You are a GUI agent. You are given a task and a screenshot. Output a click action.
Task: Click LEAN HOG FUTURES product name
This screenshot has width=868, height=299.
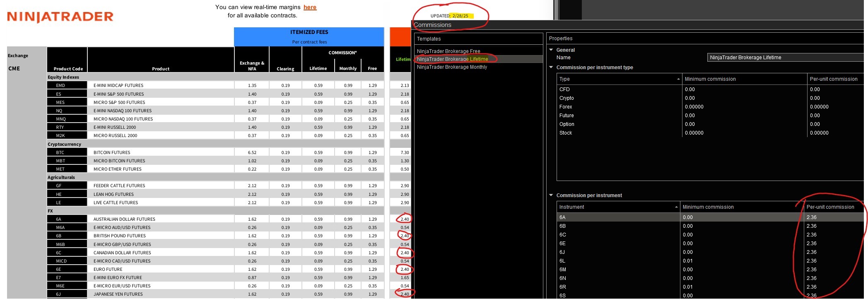coord(113,194)
